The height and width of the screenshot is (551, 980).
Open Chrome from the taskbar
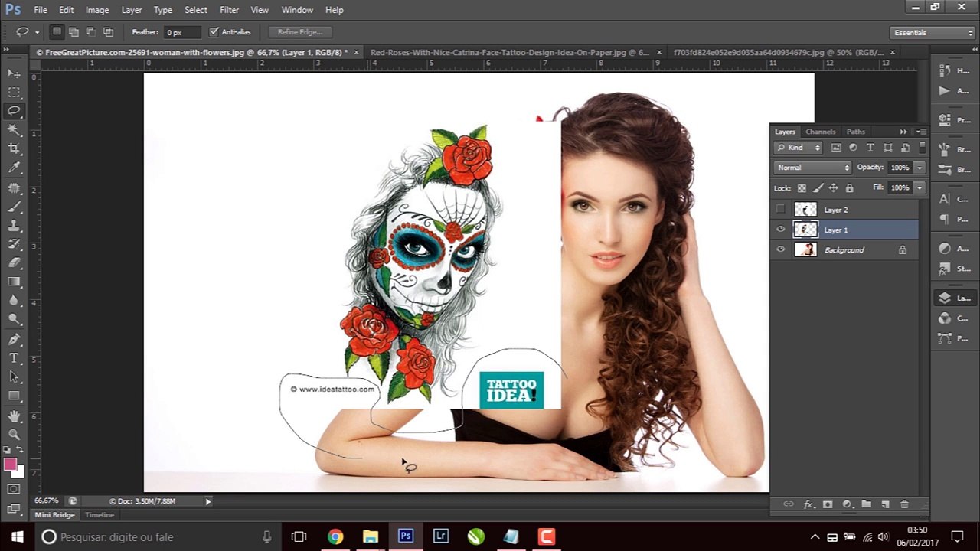click(x=335, y=536)
